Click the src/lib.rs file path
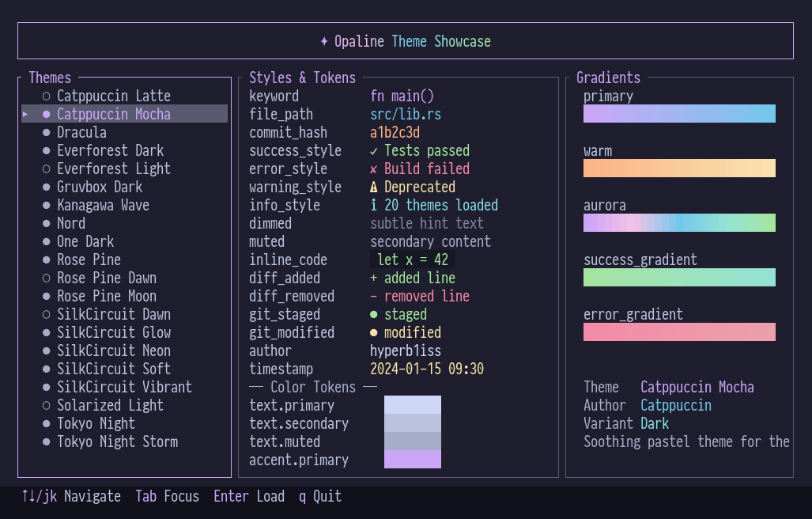Viewport: 812px width, 519px height. [406, 114]
